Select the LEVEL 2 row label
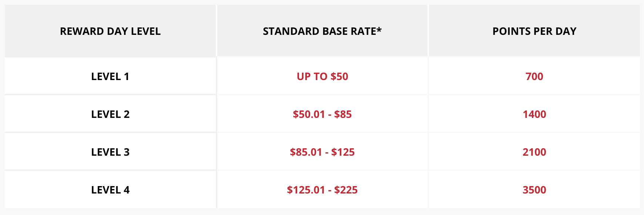The height and width of the screenshot is (215, 644). coord(110,114)
